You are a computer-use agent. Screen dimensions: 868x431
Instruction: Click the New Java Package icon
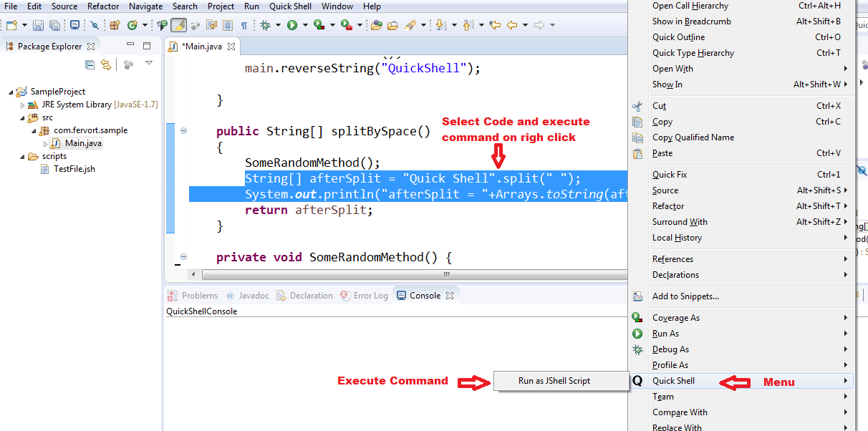click(x=115, y=25)
